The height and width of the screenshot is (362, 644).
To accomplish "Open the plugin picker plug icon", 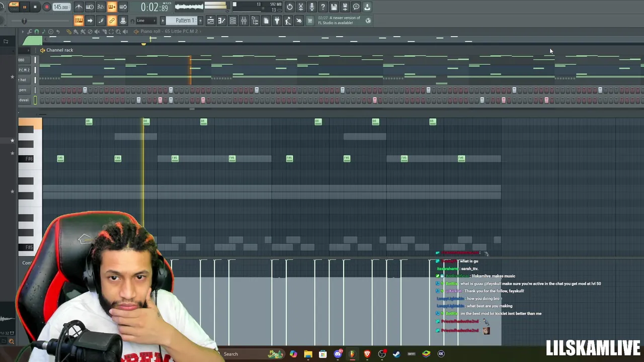I will tap(277, 21).
